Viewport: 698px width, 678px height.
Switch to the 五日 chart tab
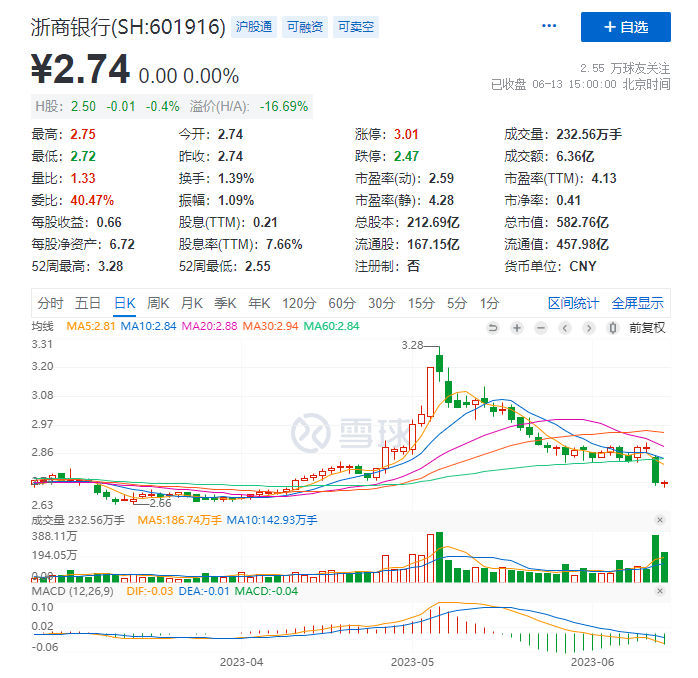(x=88, y=304)
